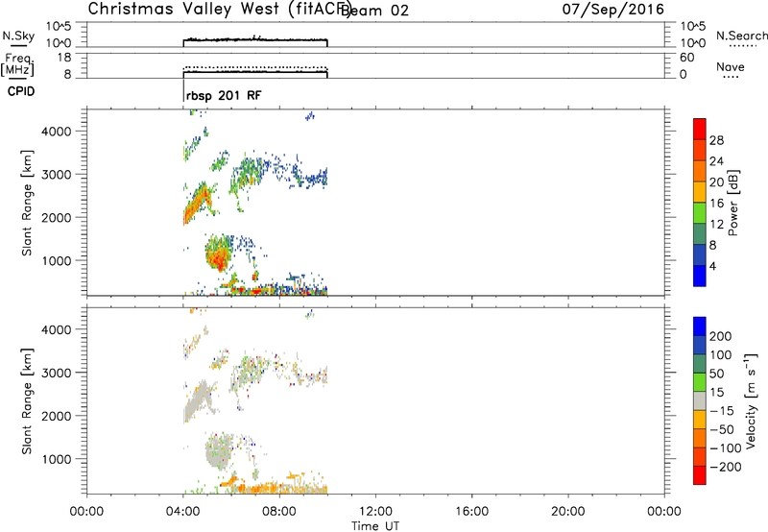Click the blue top segment of the Velocity colorbar
The height and width of the screenshot is (532, 768).
[700, 326]
